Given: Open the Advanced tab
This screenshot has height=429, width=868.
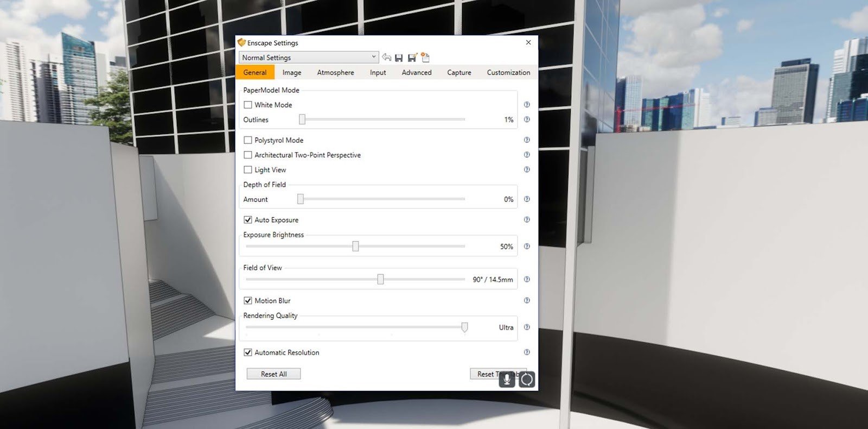Looking at the screenshot, I should 417,72.
